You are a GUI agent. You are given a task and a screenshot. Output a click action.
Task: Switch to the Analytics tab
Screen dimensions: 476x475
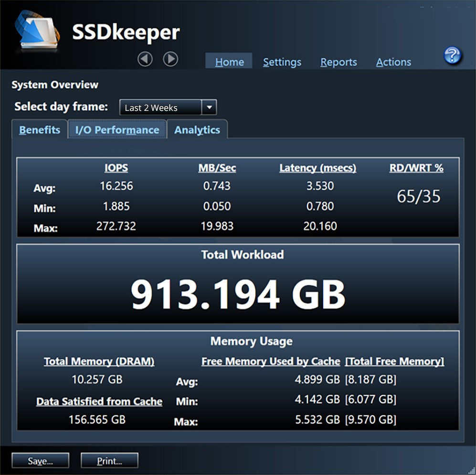(197, 130)
